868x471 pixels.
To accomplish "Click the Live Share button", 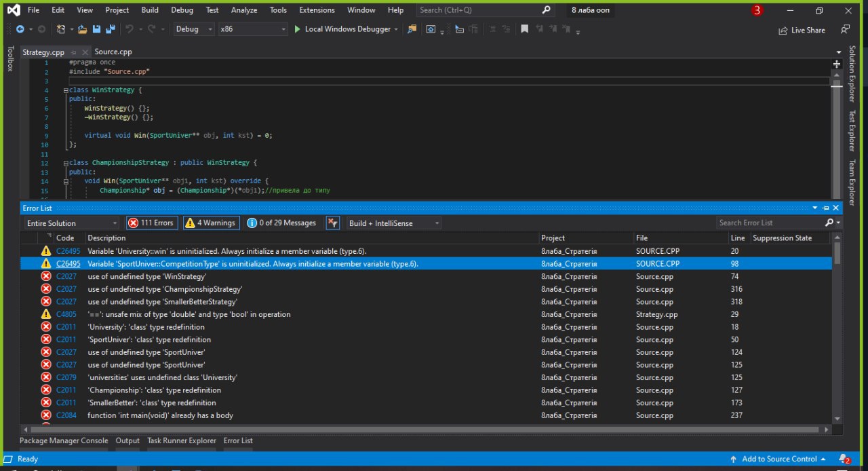I will (802, 30).
